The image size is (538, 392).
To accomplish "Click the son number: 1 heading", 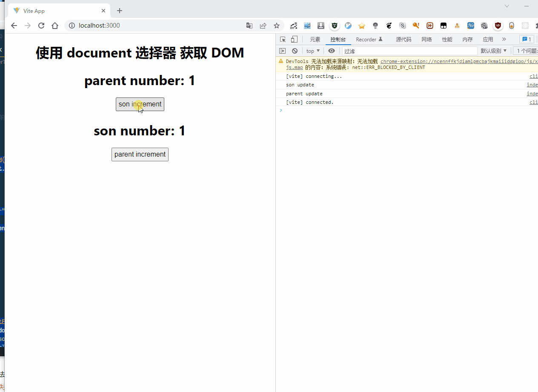I will coord(140,131).
